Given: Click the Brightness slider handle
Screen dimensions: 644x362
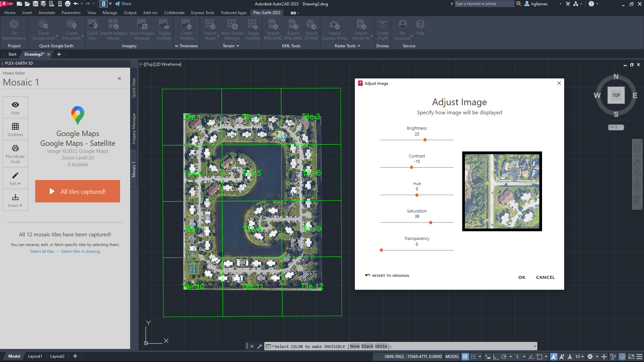Looking at the screenshot, I should pos(425,140).
